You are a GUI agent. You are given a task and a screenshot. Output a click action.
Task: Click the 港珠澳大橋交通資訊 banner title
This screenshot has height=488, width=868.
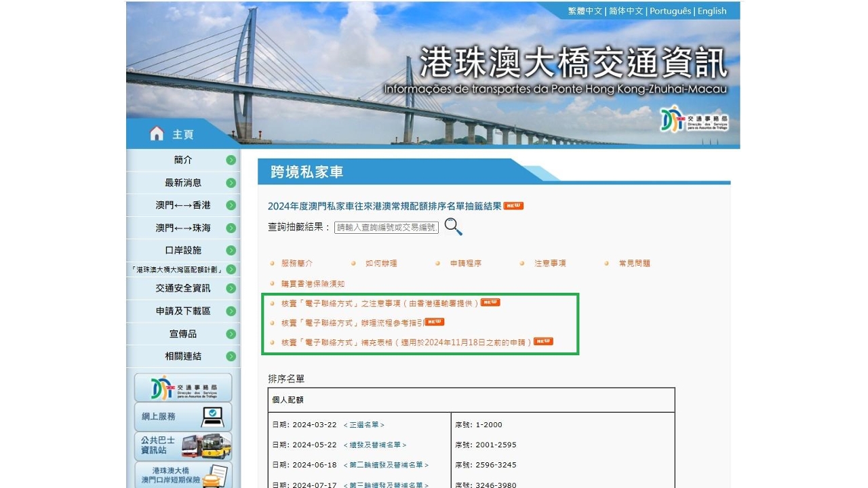pos(574,63)
